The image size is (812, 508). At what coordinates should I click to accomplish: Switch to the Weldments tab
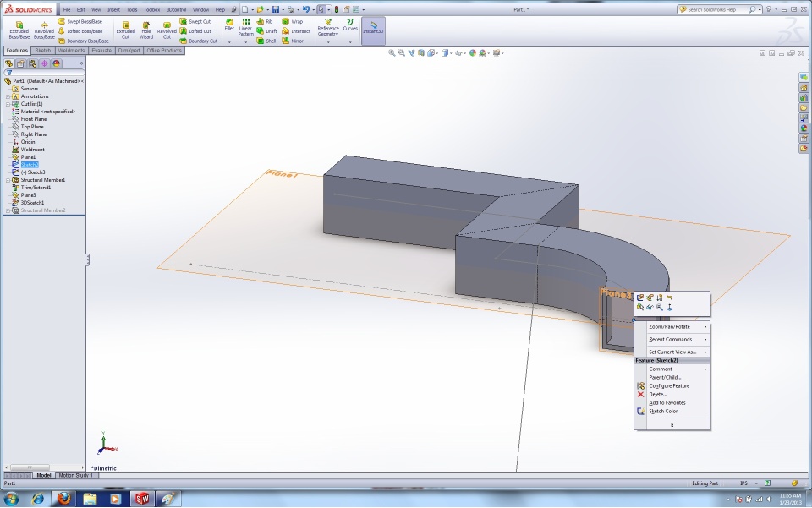pyautogui.click(x=71, y=51)
